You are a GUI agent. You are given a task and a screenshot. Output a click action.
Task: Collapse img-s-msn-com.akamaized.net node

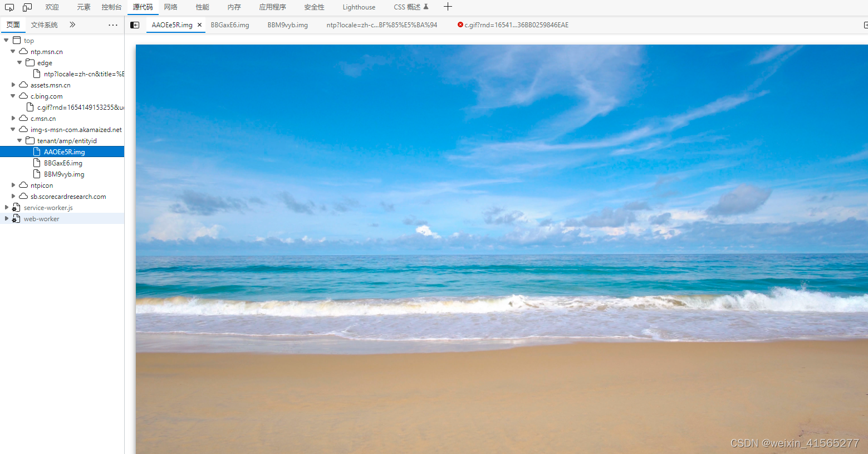click(x=13, y=129)
